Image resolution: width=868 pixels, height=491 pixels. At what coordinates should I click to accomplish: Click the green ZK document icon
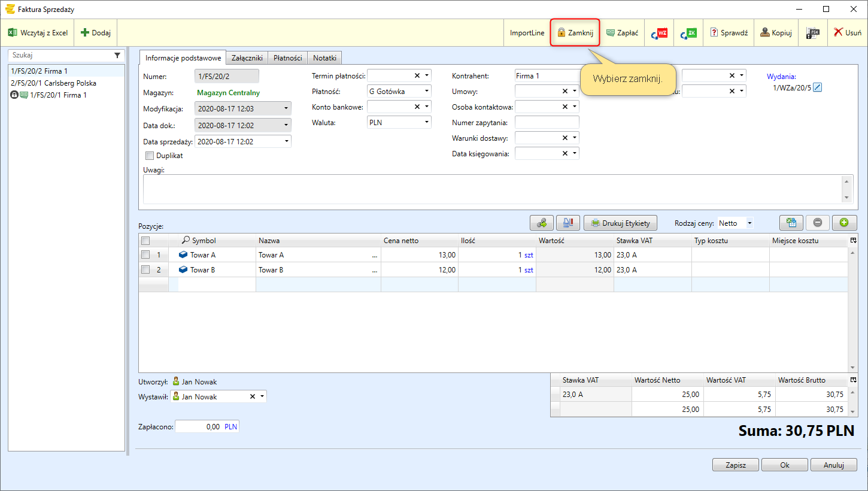pyautogui.click(x=688, y=33)
